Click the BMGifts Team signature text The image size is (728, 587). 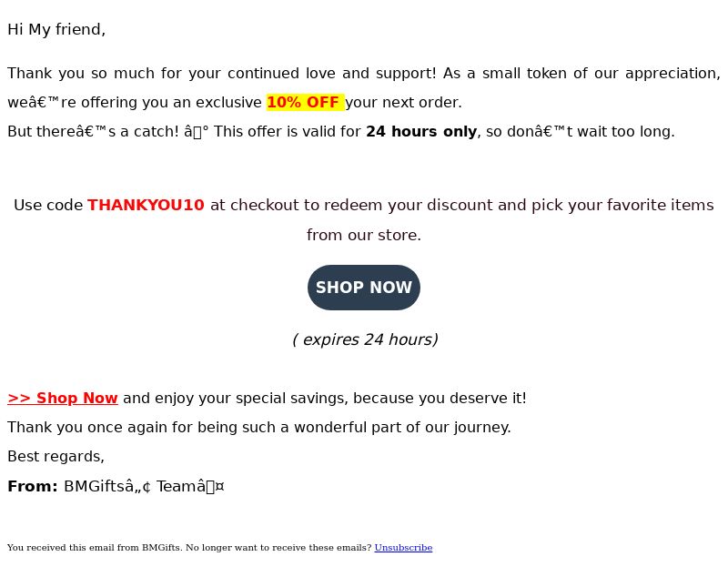(144, 486)
